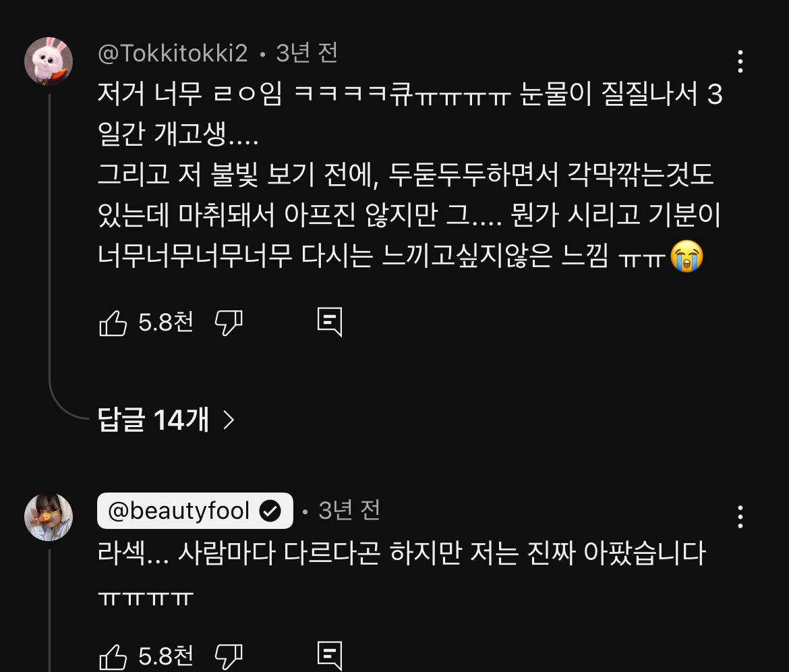Dislike the @beautyfool comment

[229, 656]
